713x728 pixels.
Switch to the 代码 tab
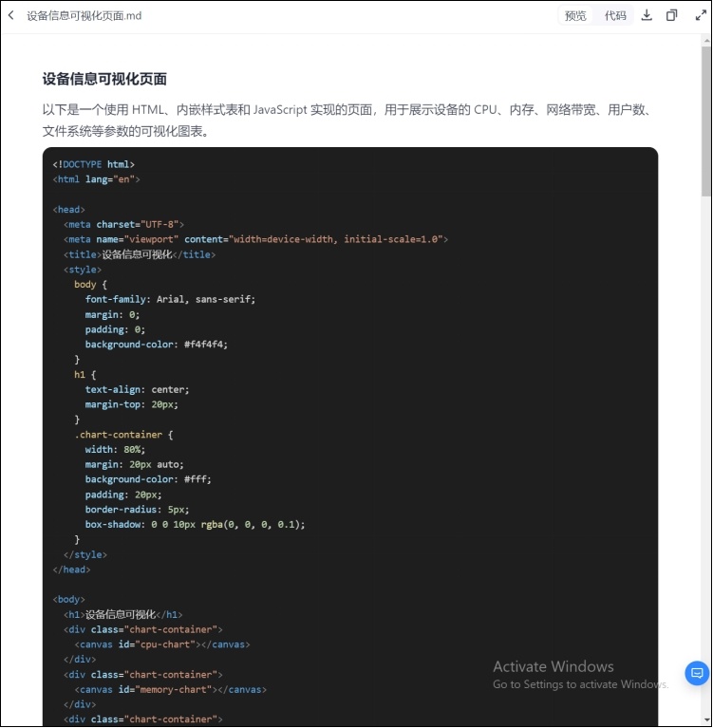point(615,16)
